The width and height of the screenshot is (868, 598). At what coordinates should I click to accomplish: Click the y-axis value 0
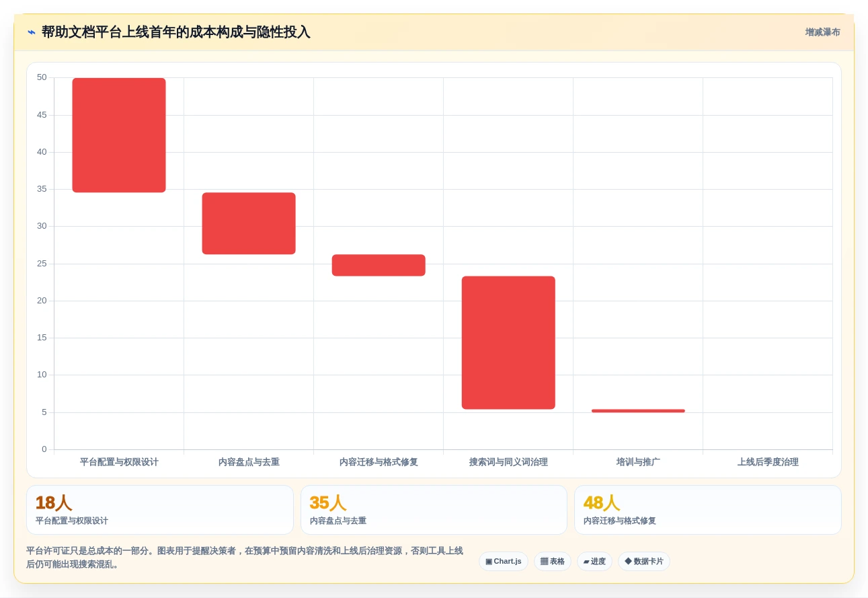(44, 449)
